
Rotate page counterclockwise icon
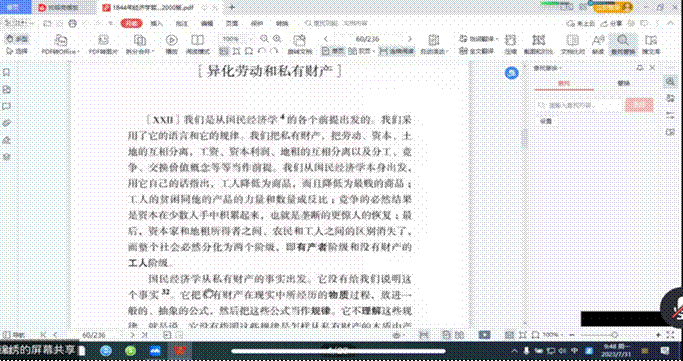click(262, 51)
